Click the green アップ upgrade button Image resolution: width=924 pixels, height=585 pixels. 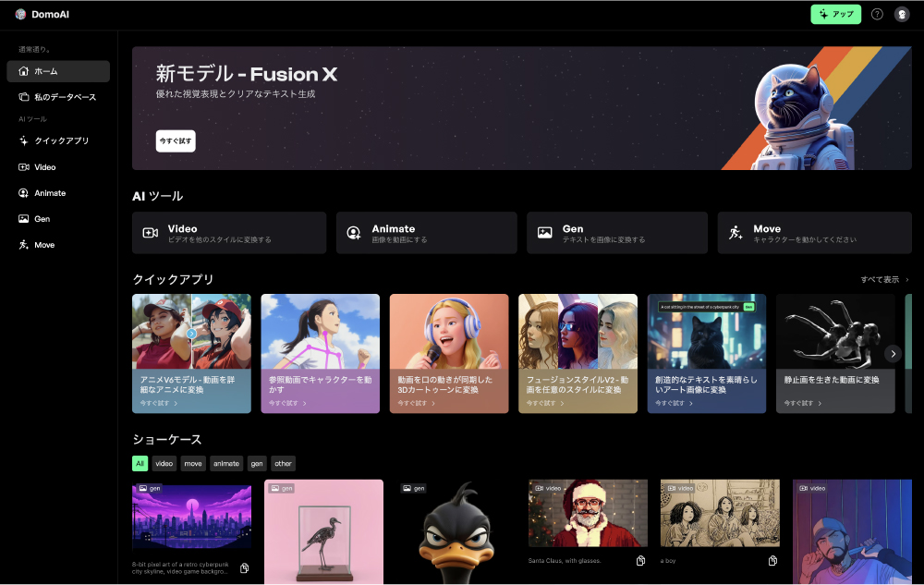tap(835, 14)
